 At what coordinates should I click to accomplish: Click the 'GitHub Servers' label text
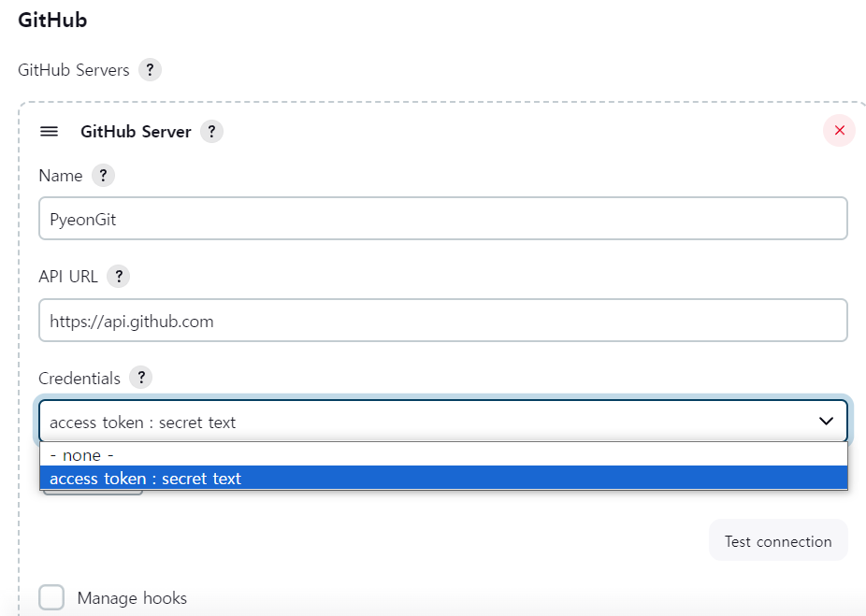pyautogui.click(x=74, y=70)
